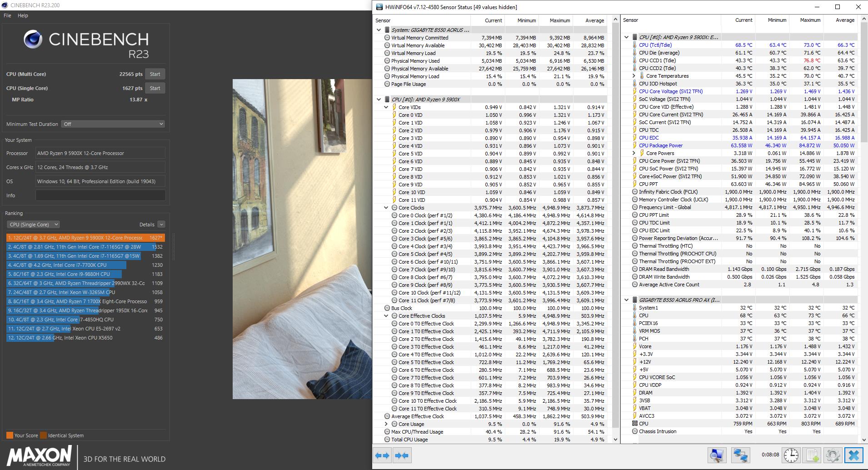Click the networked computers icon in HWiNFO
This screenshot has width=868, height=470.
pyautogui.click(x=740, y=455)
